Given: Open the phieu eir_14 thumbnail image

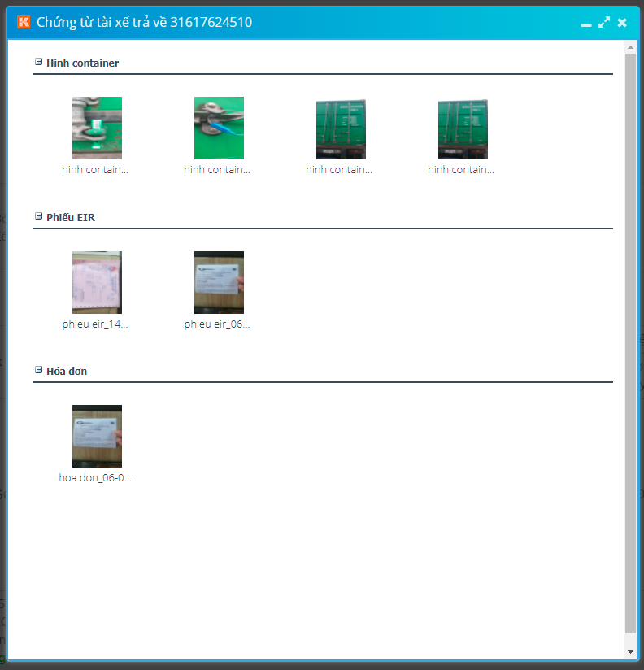Looking at the screenshot, I should pos(97,282).
